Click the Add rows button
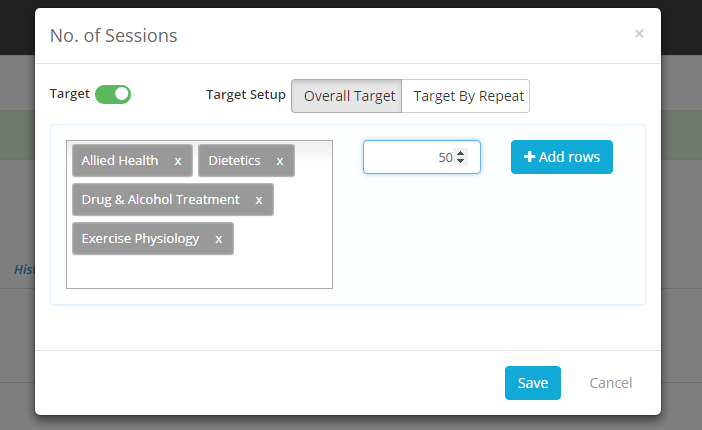This screenshot has width=702, height=430. click(x=561, y=157)
